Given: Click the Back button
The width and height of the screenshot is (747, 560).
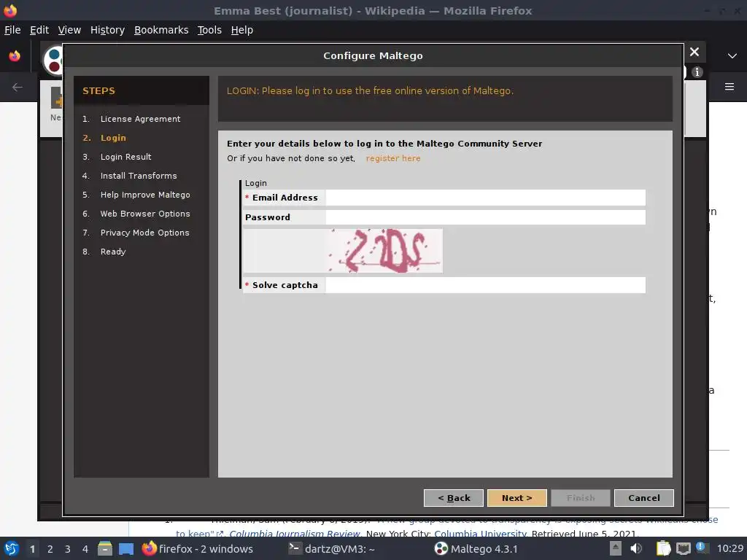Looking at the screenshot, I should 454,497.
